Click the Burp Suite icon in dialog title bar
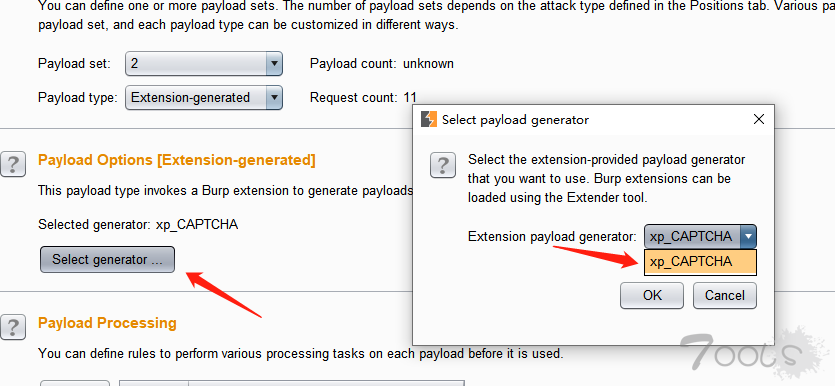835x386 pixels. pyautogui.click(x=429, y=119)
